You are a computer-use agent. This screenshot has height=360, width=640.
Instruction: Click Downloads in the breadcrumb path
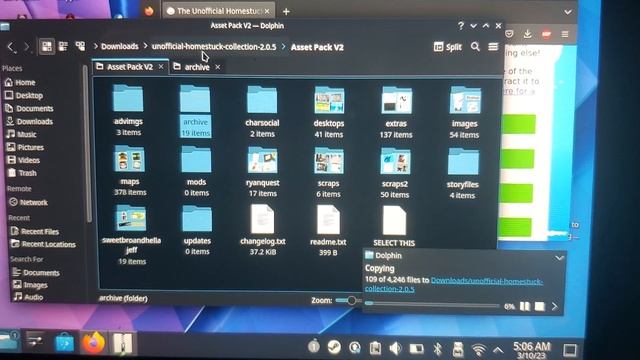point(120,47)
